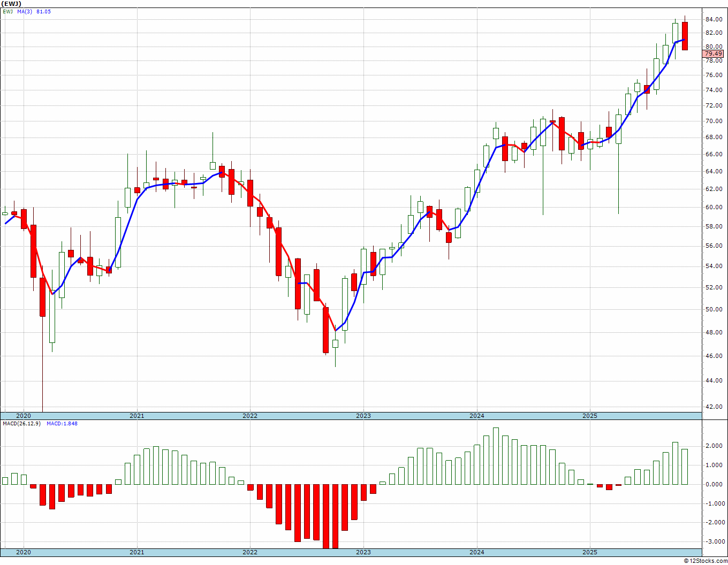
Task: Click 2022 on the MACD panel time axis
Action: tap(250, 552)
